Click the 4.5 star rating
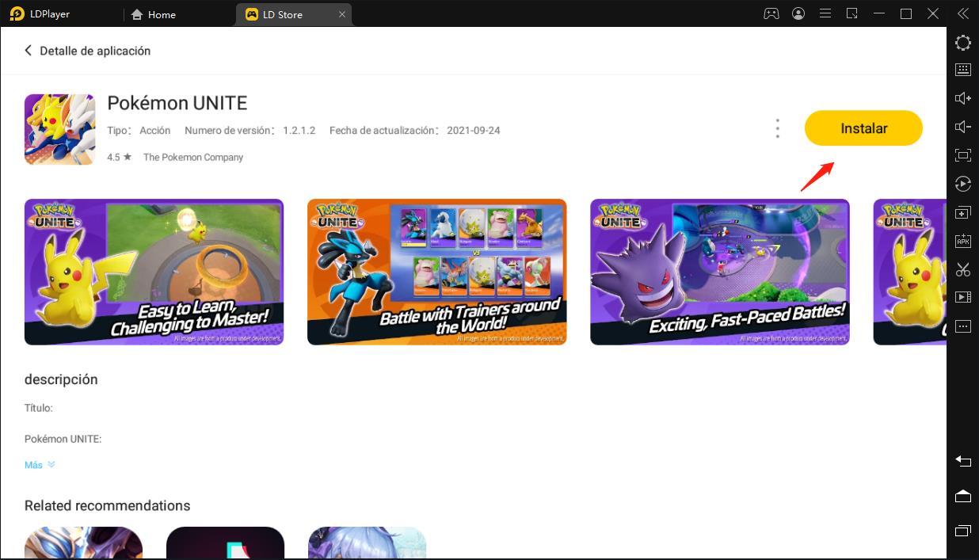979x560 pixels. [x=120, y=158]
